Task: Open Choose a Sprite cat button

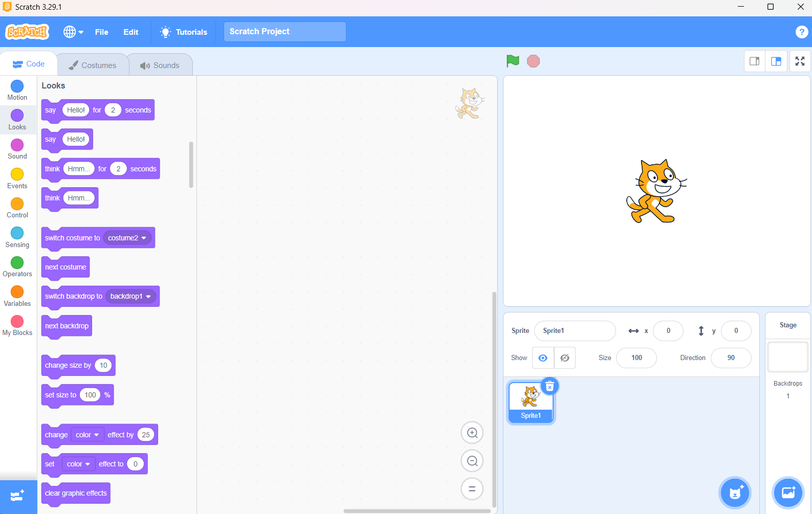Action: click(735, 493)
